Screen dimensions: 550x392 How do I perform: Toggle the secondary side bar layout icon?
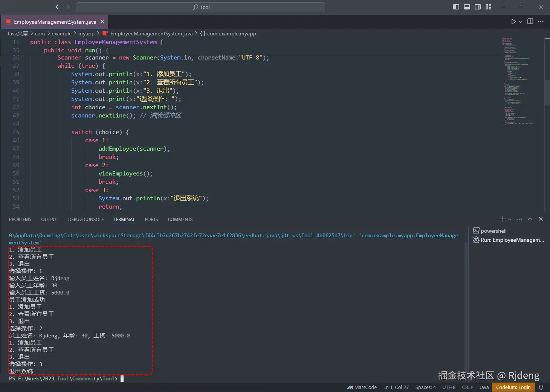point(478,7)
